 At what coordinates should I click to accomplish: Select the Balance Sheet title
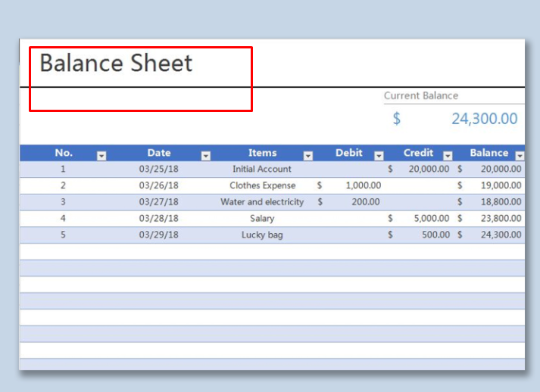tap(116, 64)
